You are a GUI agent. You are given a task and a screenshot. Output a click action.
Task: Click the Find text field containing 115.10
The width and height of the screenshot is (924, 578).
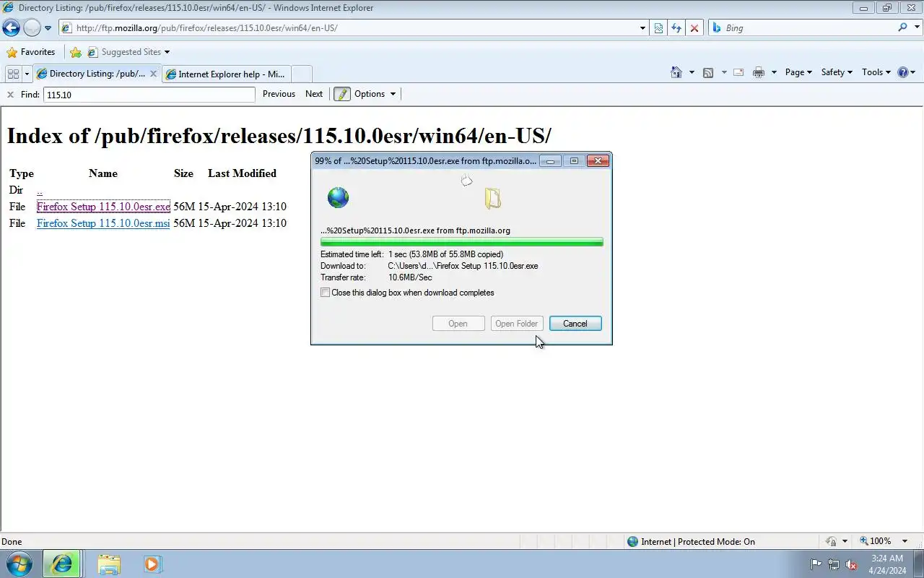pos(149,95)
